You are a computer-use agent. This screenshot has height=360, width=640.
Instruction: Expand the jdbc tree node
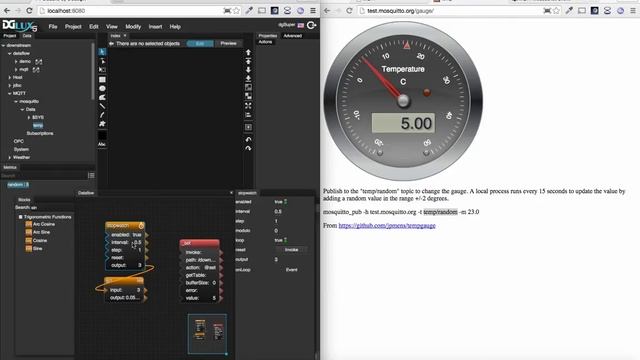click(x=9, y=85)
